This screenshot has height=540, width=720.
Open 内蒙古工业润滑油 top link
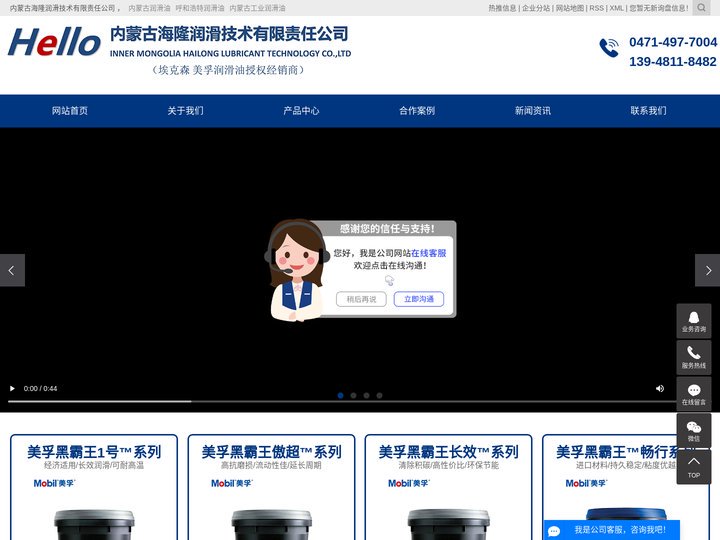coord(257,8)
